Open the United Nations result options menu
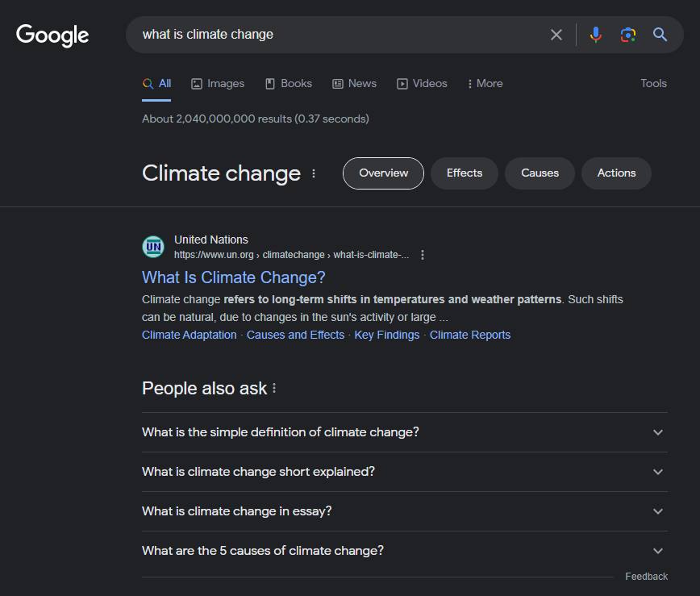 point(423,255)
